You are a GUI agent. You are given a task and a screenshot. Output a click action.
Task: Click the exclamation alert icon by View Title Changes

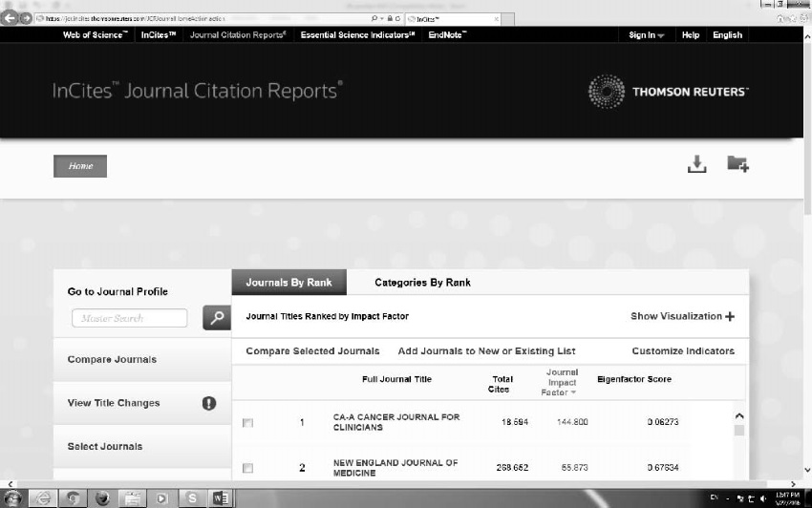coord(208,403)
